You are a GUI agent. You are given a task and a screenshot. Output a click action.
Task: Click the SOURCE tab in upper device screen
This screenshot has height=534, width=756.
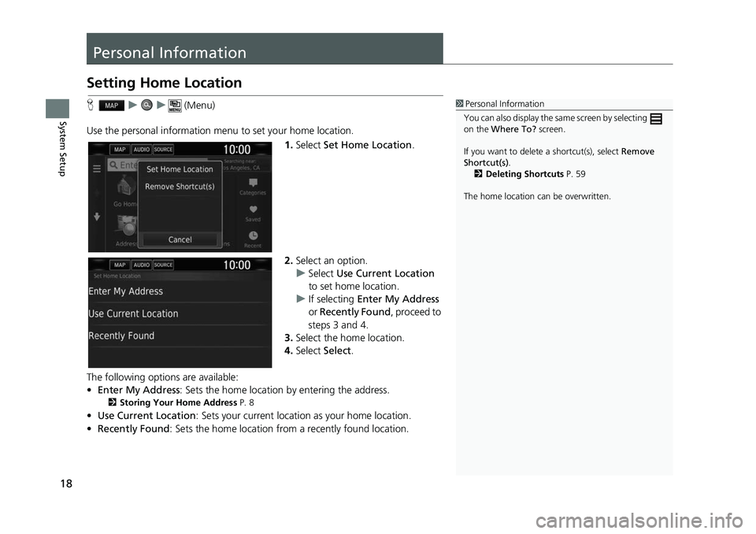tap(163, 150)
